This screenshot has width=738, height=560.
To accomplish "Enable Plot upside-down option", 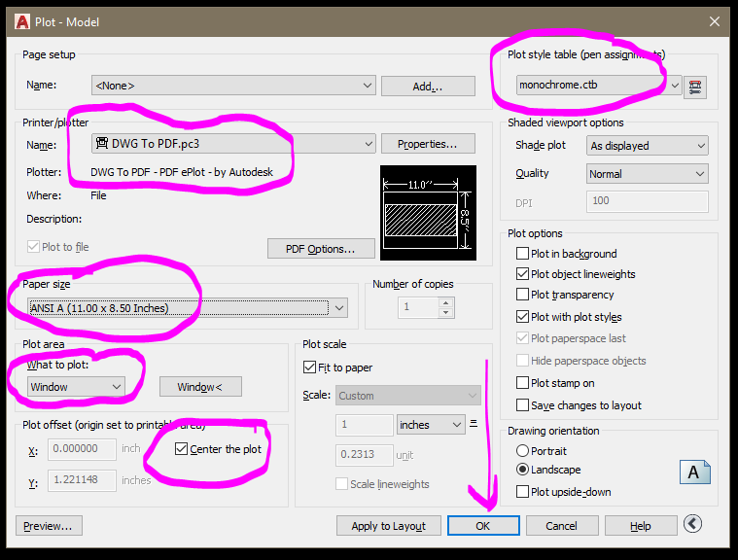I will point(522,492).
